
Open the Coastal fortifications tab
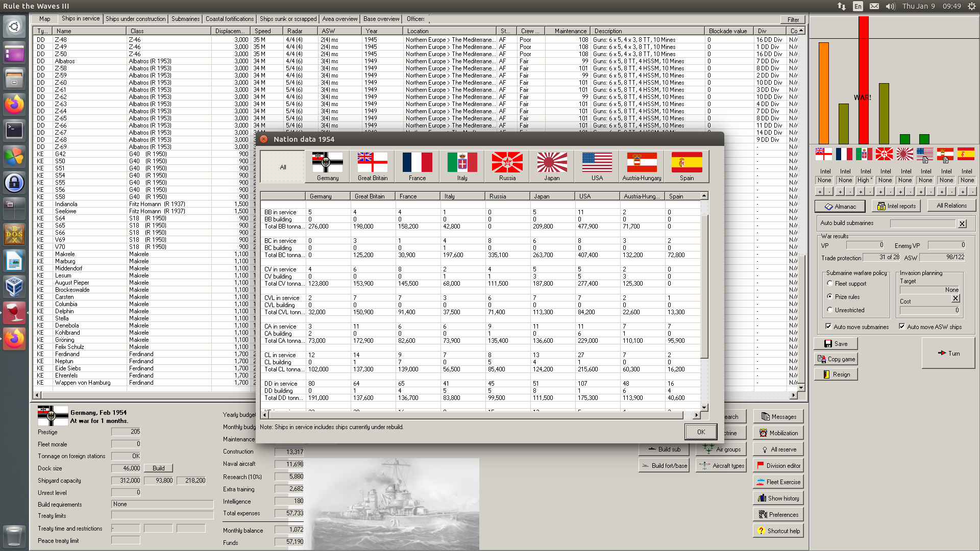230,19
